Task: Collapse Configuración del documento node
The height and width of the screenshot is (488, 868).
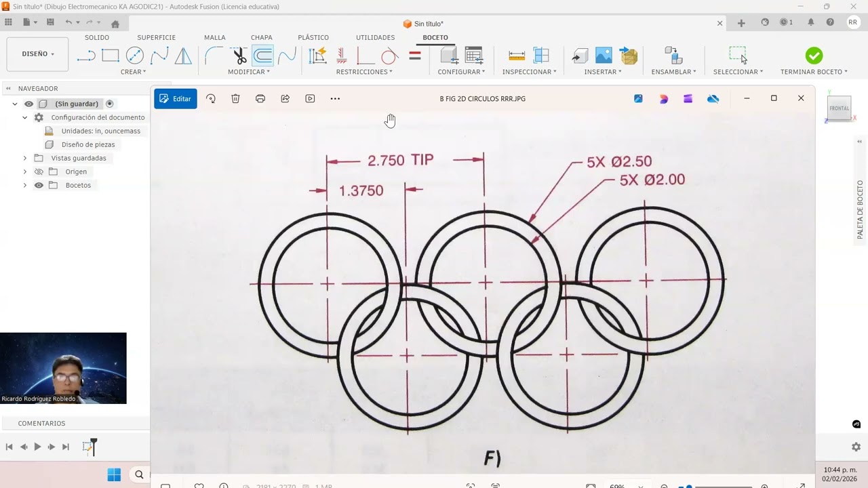Action: tap(25, 117)
